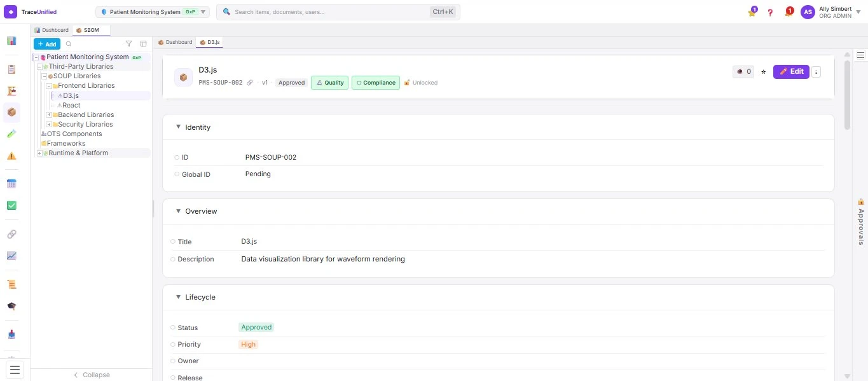Click the blue Add button

coord(47,44)
